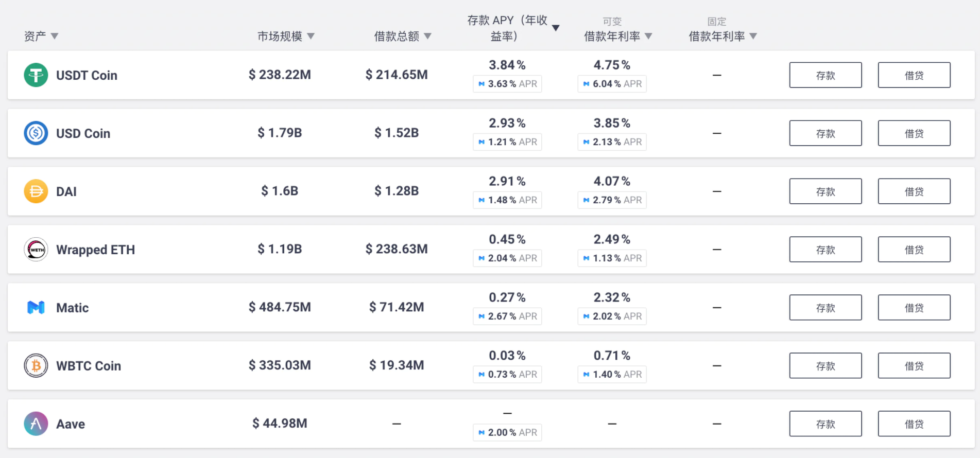Viewport: 980px width, 458px height.
Task: Click Matic reward icon beside 1.40% APR
Action: coord(586,375)
